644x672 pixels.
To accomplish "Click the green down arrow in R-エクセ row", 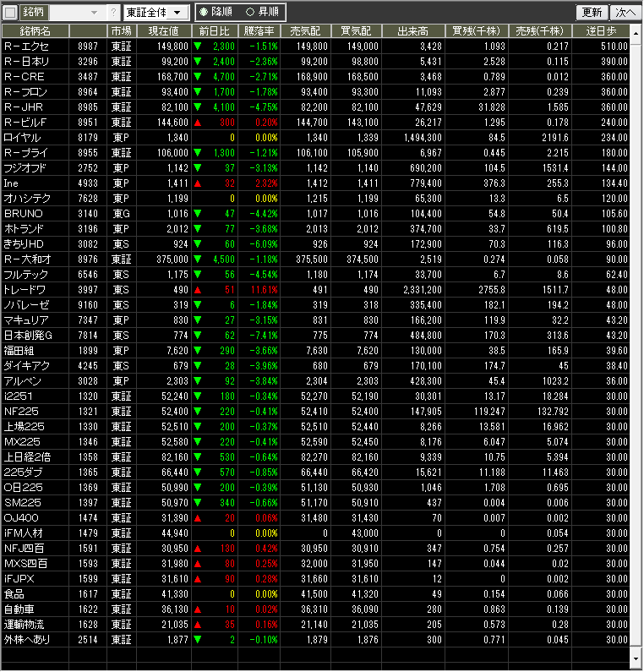I will coord(198,46).
